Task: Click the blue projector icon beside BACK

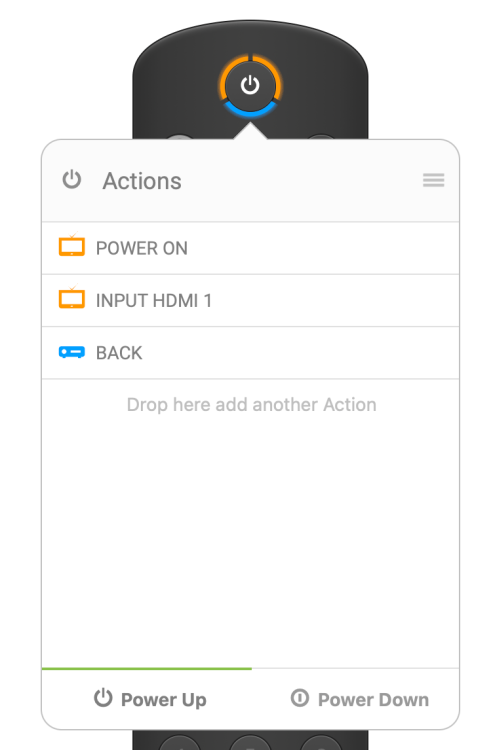Action: (x=72, y=353)
